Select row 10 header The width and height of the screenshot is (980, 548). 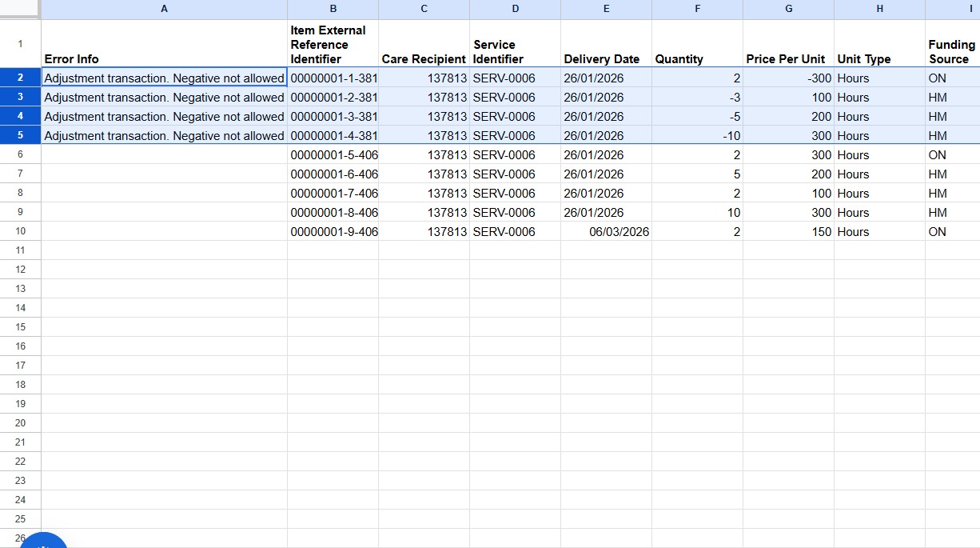[20, 231]
